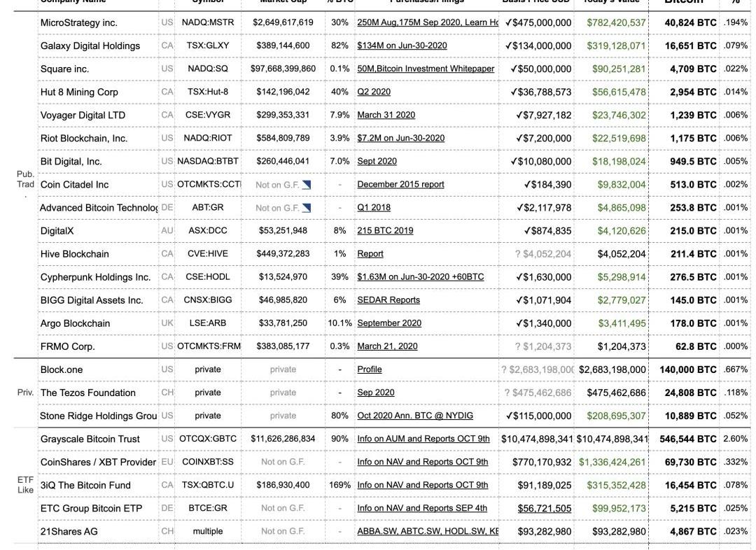This screenshot has height=550, width=756.
Task: Open FRMO Corp 'March 21, 2020' link
Action: (387, 346)
